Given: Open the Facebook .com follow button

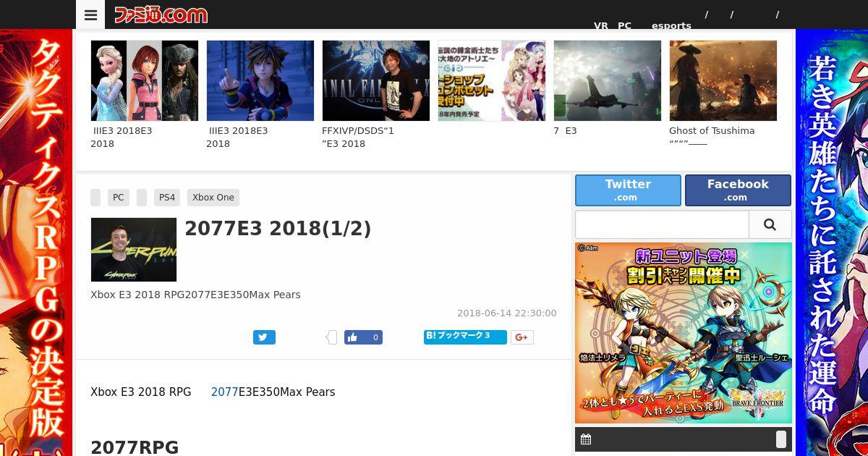Looking at the screenshot, I should pos(738,190).
